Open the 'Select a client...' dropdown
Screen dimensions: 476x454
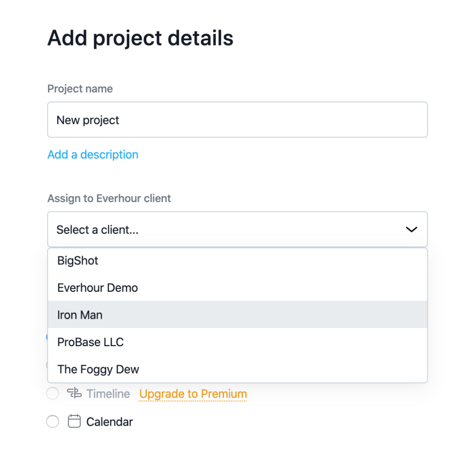238,229
